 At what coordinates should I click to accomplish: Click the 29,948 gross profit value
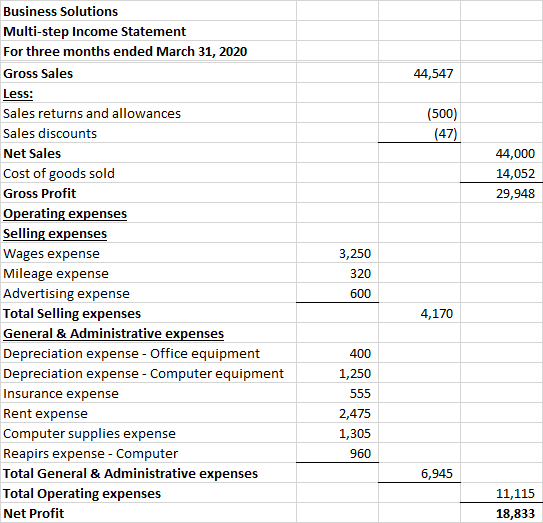click(x=515, y=194)
